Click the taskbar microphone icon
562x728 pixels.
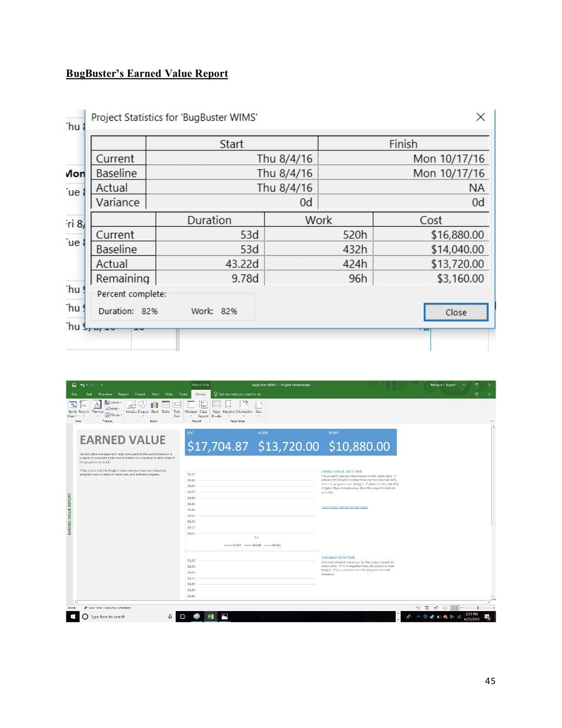tap(170, 617)
